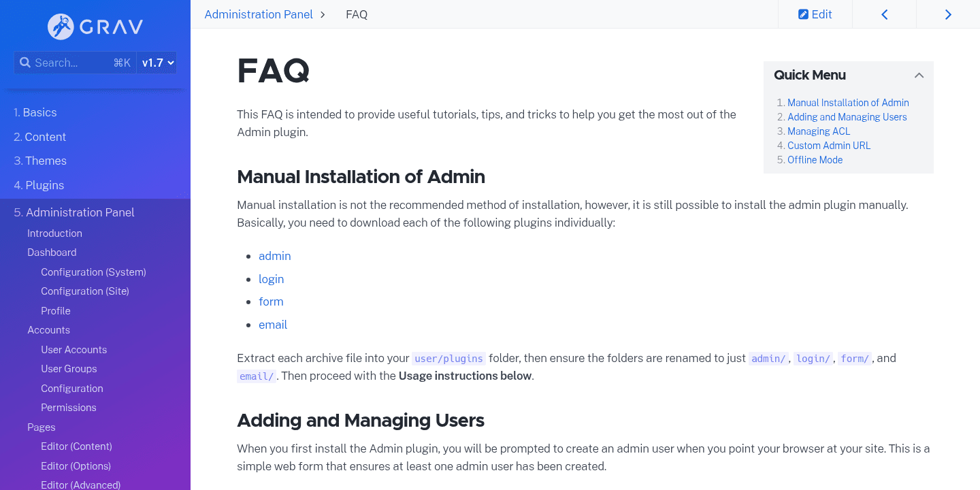Expand the Pages section in sidebar
980x490 pixels.
41,427
